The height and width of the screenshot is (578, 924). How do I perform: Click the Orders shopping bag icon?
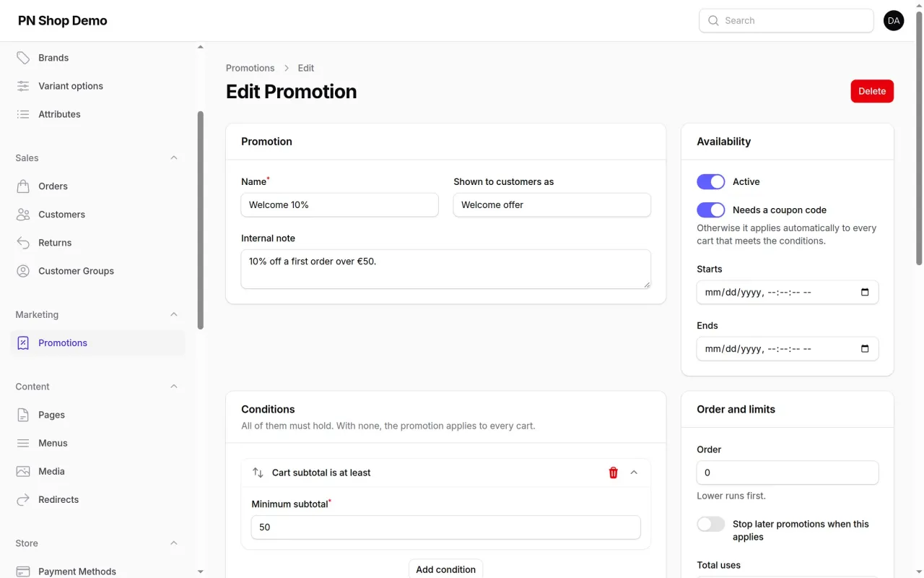click(23, 186)
